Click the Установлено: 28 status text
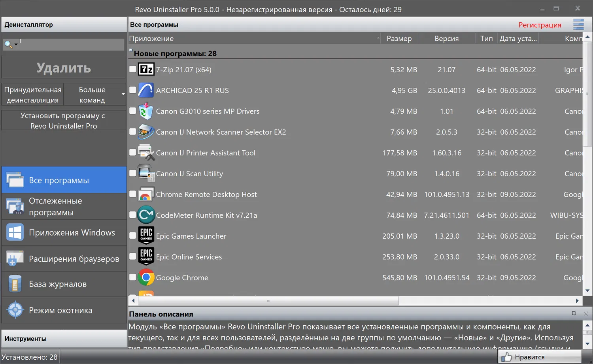 point(30,357)
